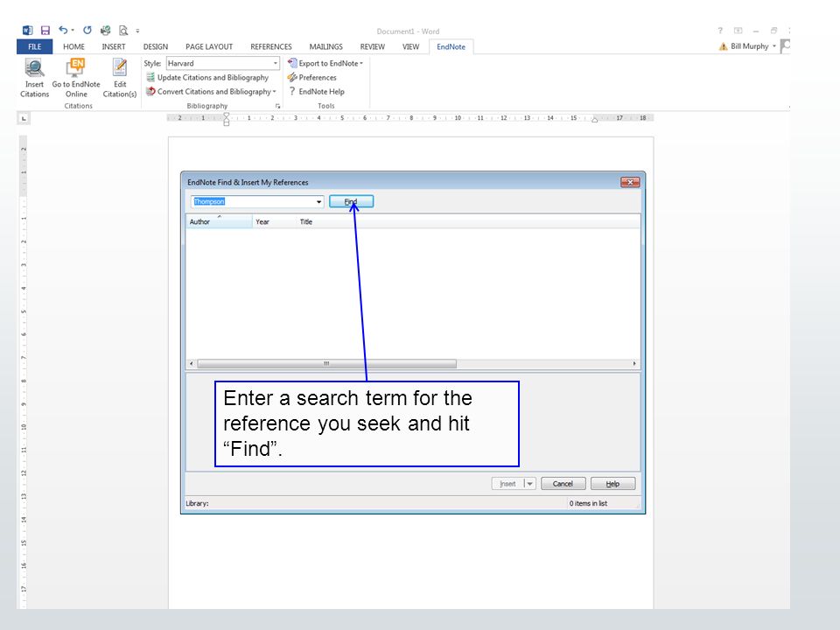
Task: Select the EndNote ribbon tab
Action: (x=451, y=46)
